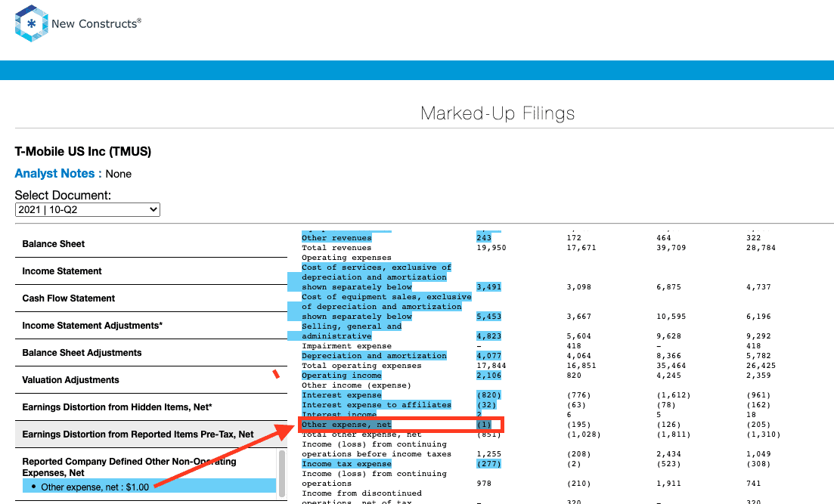Open the Cash Flow Statement section
The image size is (834, 504).
[x=151, y=298]
